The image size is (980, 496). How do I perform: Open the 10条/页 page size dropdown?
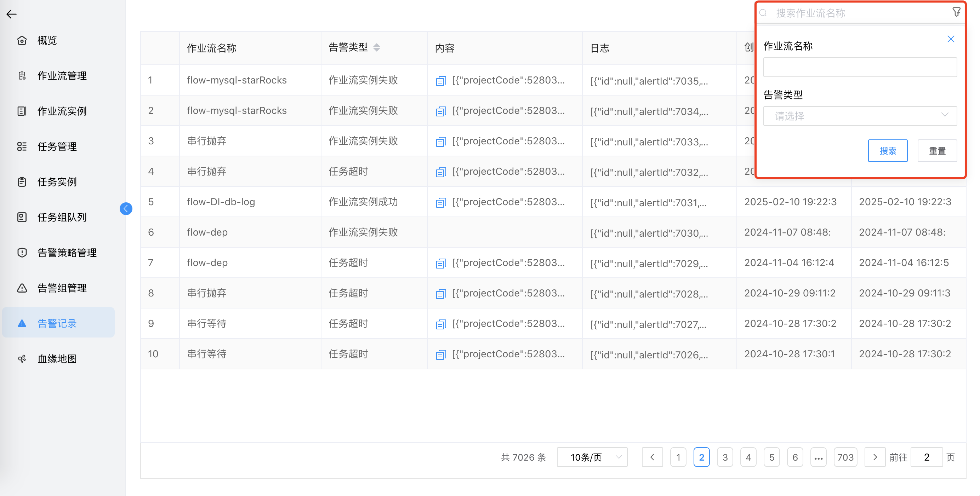pos(592,457)
